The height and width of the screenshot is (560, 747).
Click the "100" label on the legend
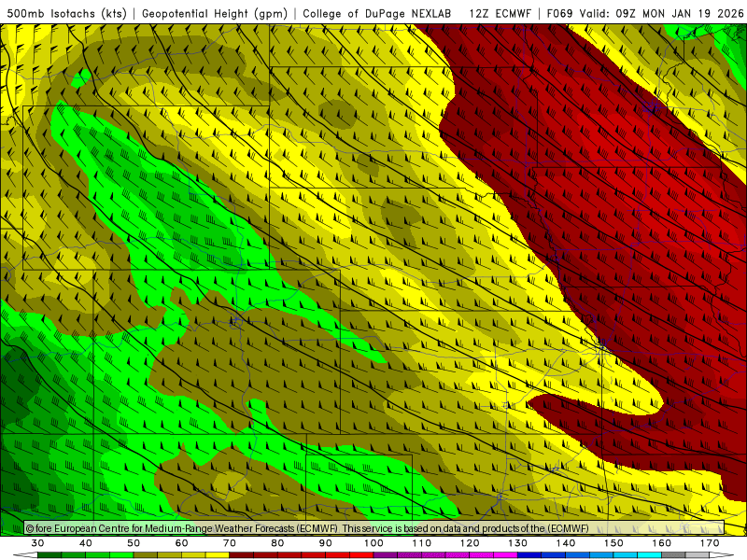pyautogui.click(x=373, y=543)
